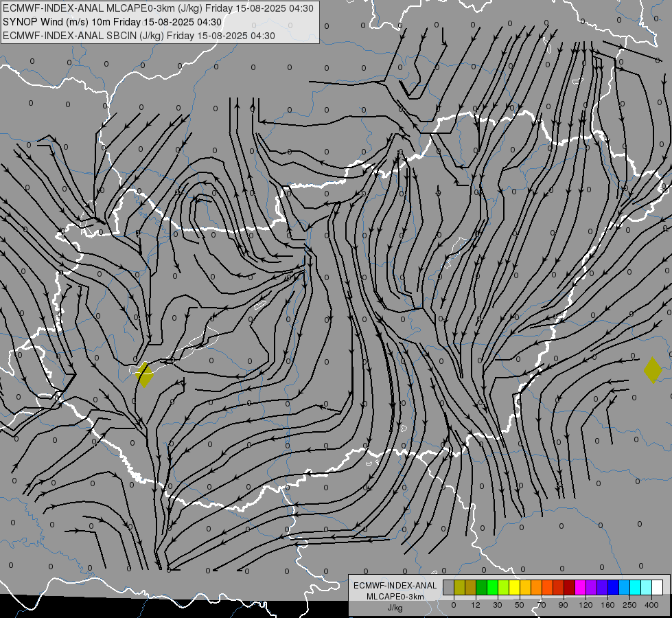The height and width of the screenshot is (618, 672).
Task: Select the white legend swatch
Action: coord(658,588)
